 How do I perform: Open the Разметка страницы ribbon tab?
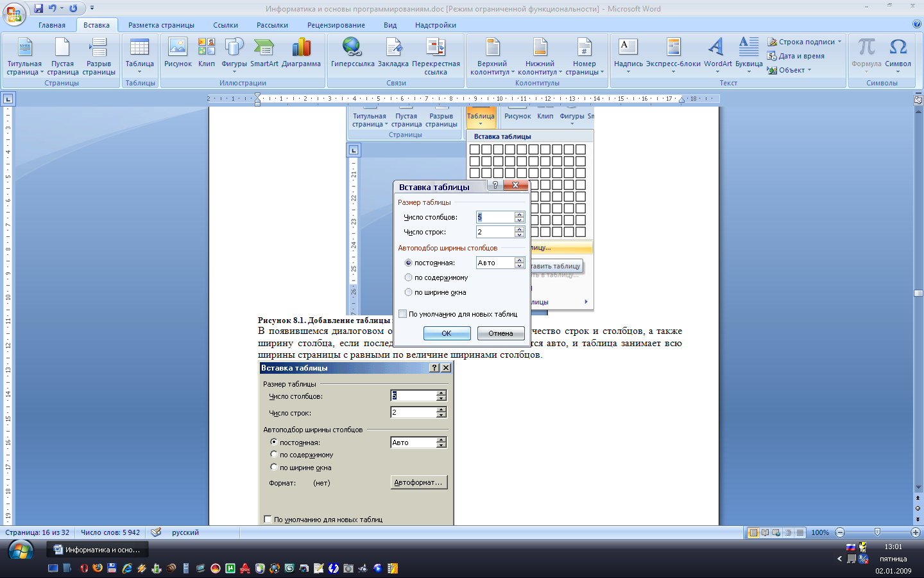pos(161,25)
